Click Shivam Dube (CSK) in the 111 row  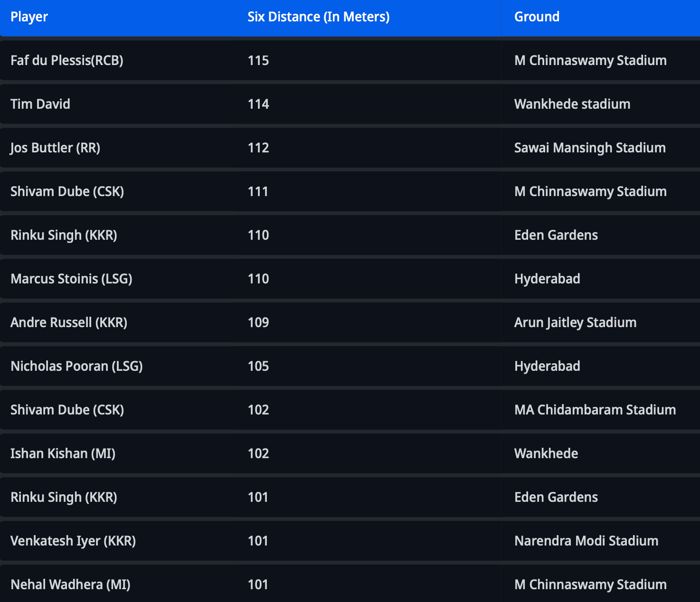[67, 192]
